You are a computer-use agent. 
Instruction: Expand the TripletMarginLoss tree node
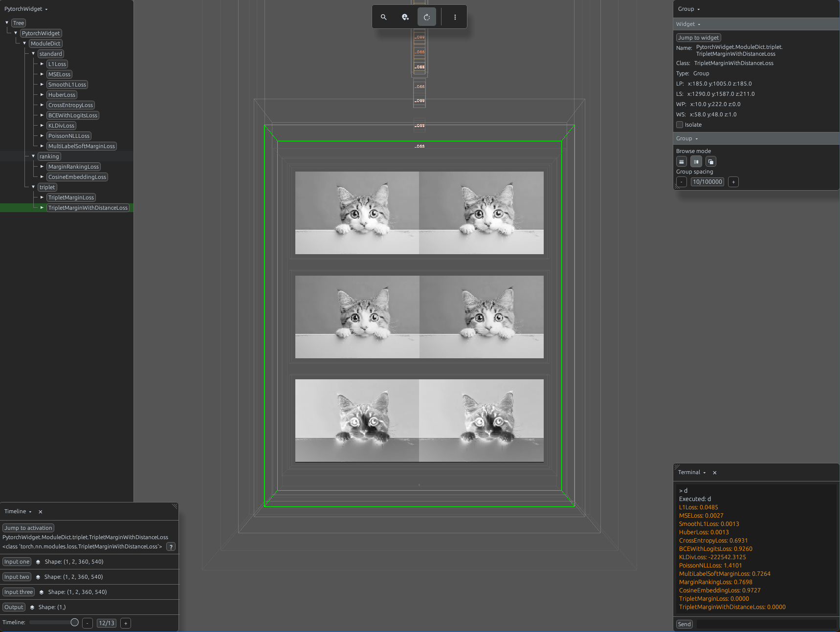[42, 197]
